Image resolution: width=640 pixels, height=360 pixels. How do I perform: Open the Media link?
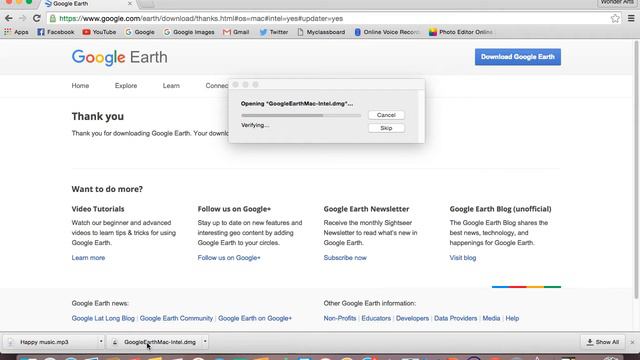tap(491, 318)
